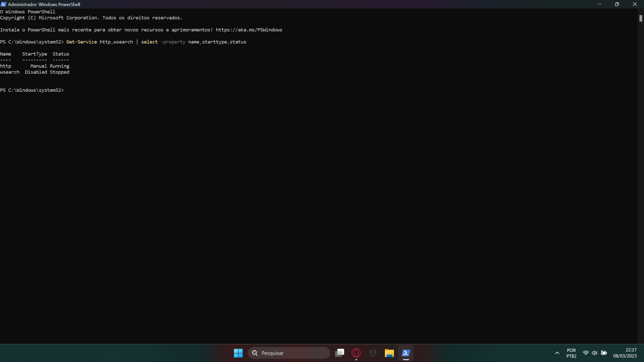Click the last PS C:\Windows\system32> prompt
Screen dimensions: 644x362
32,90
